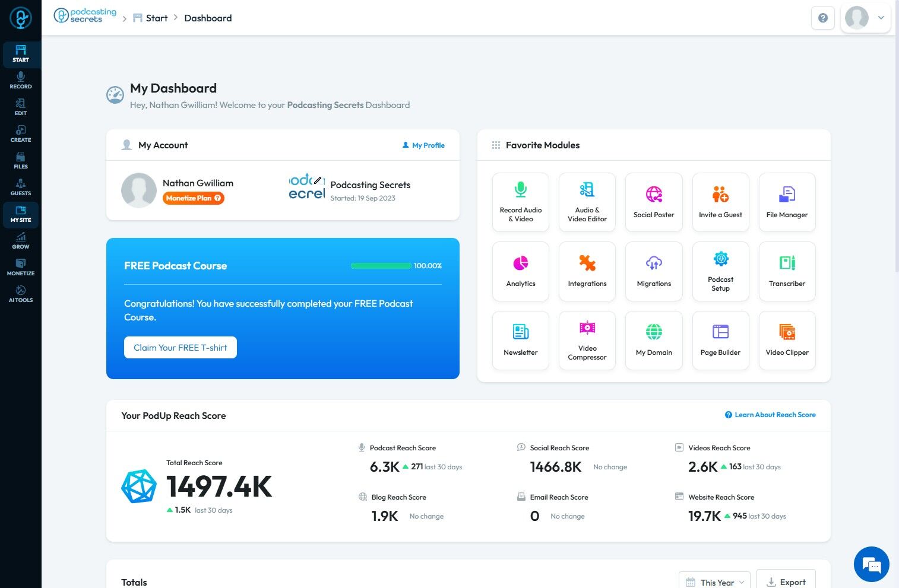Open the Migrations module
Viewport: 899px width, 588px height.
654,272
